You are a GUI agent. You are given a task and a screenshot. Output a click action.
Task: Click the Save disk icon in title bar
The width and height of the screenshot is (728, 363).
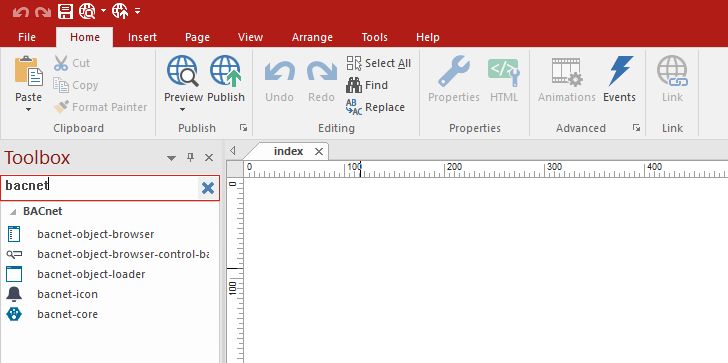(x=65, y=11)
